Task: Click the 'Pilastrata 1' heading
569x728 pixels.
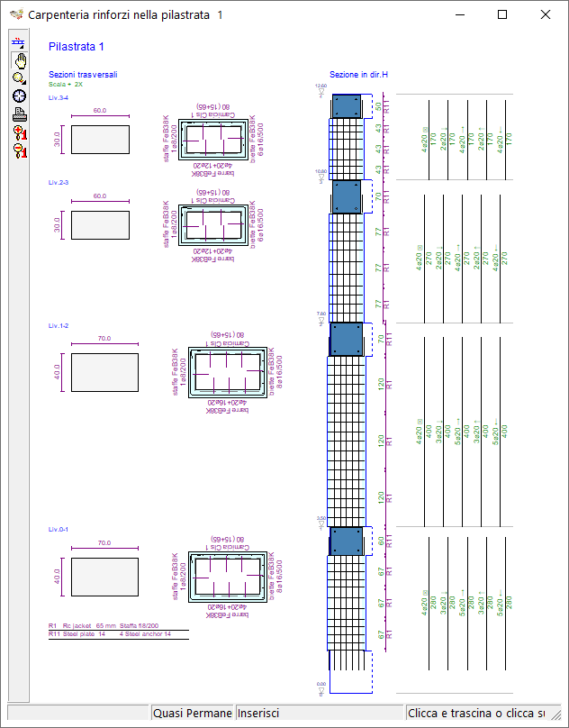Action: pos(77,47)
